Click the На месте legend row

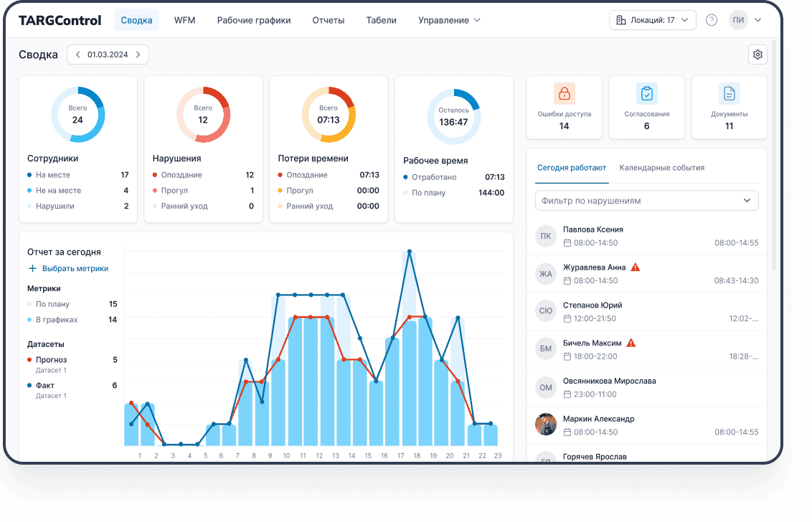(x=77, y=175)
